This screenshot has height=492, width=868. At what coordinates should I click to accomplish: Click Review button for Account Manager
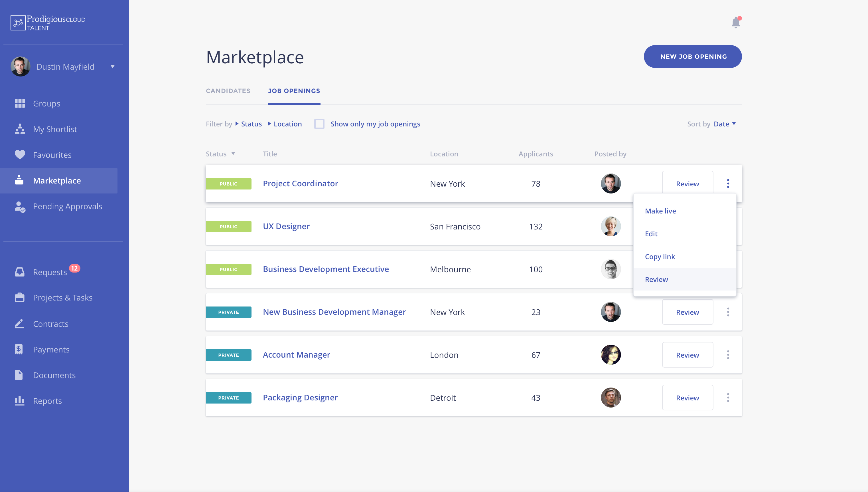(x=687, y=355)
